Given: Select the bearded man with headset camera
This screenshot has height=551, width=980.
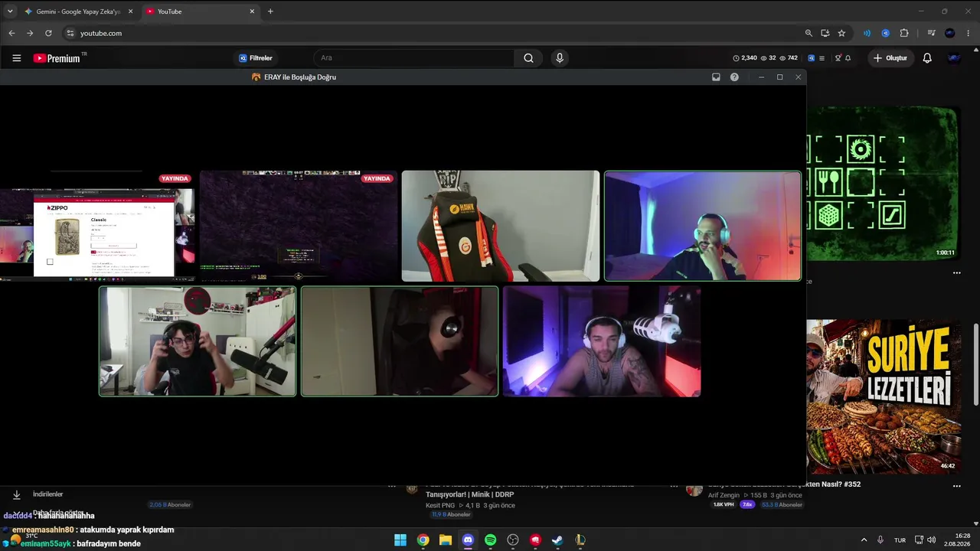Looking at the screenshot, I should (703, 227).
